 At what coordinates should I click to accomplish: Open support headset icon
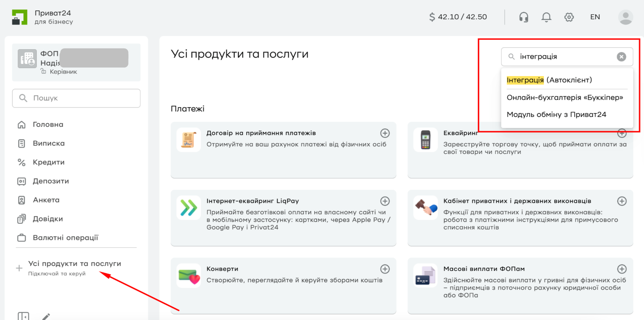click(x=524, y=17)
